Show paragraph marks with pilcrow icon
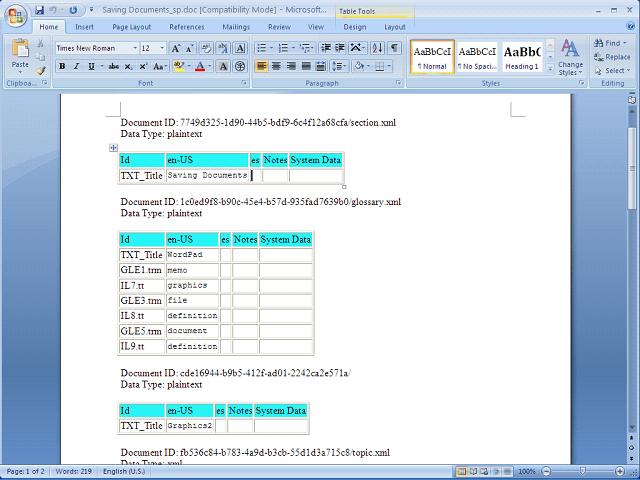 tap(394, 48)
